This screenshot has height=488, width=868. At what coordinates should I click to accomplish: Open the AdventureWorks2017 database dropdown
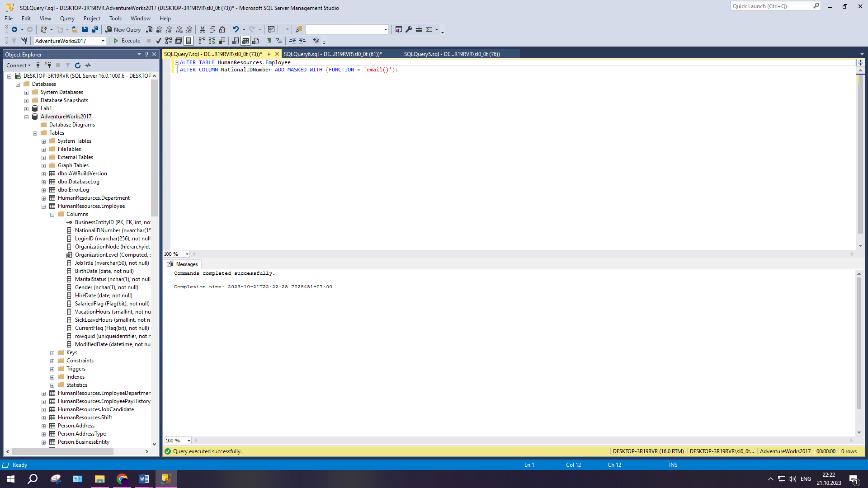click(103, 41)
